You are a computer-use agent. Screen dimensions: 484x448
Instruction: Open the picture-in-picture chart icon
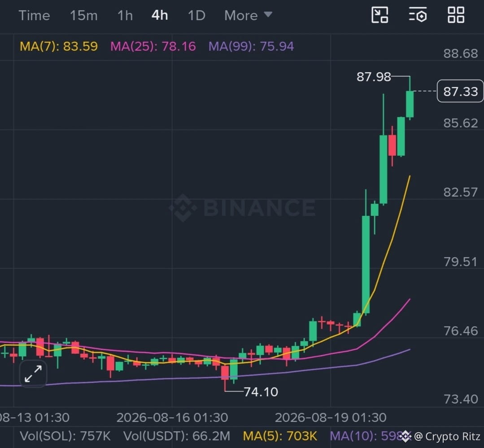379,15
